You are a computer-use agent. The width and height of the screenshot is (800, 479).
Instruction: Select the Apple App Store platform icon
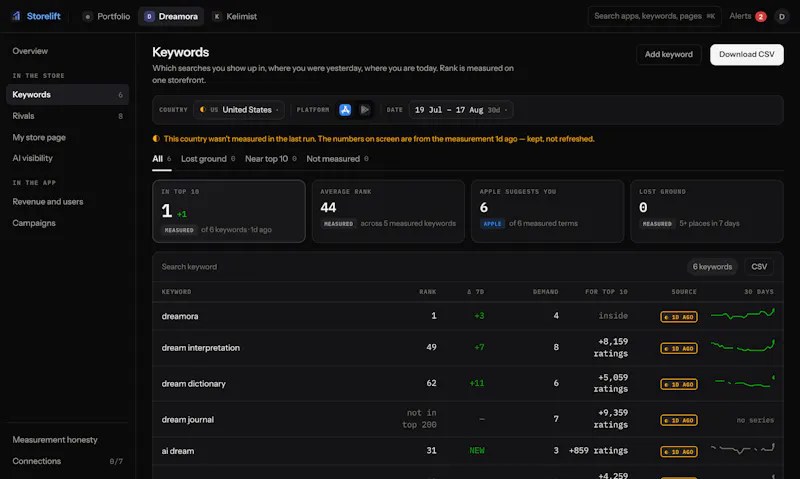[x=345, y=110]
